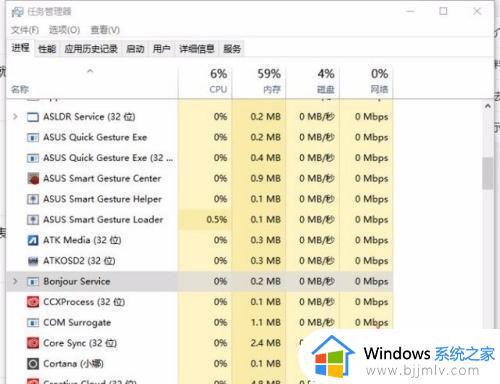Click the 1.1 MB memory value of COM Surrogate
Viewport: 500px width, 384px height.
266,323
